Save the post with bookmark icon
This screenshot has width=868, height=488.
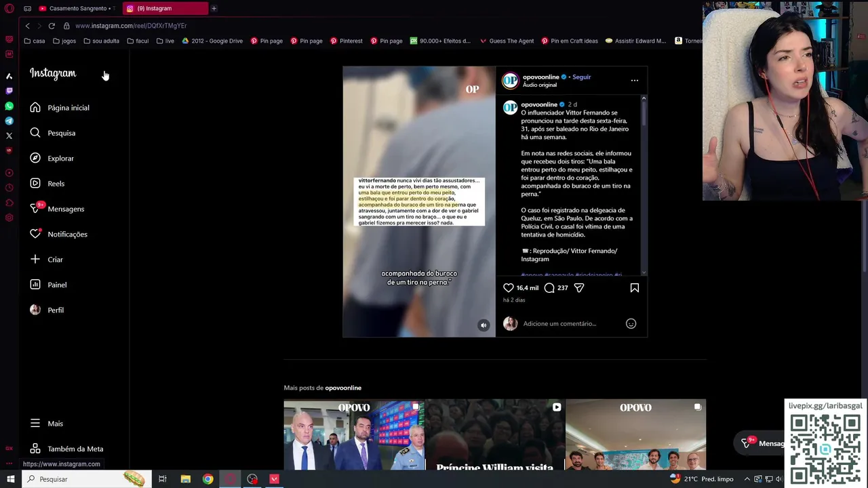click(x=635, y=287)
